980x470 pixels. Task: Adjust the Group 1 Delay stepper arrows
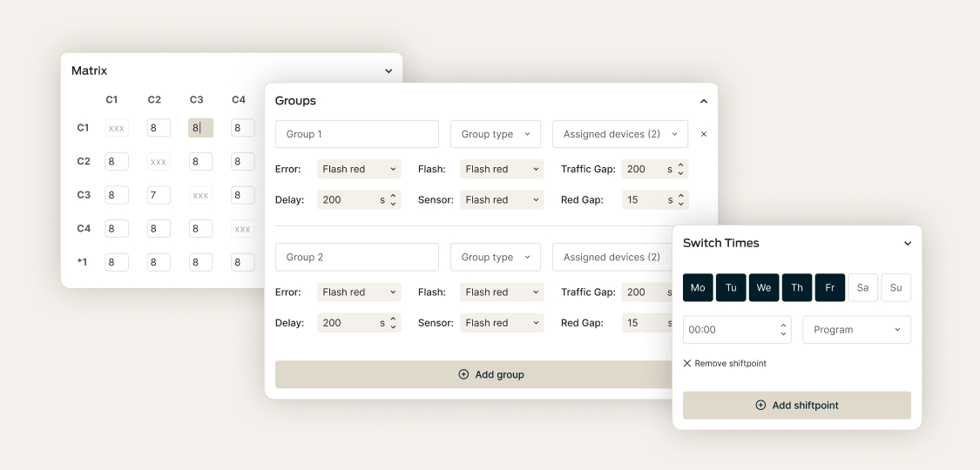click(x=393, y=200)
